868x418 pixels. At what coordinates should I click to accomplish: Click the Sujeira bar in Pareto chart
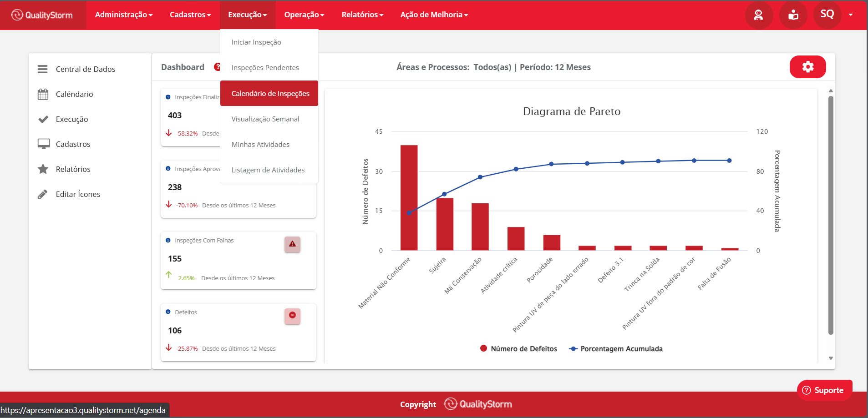(x=445, y=224)
